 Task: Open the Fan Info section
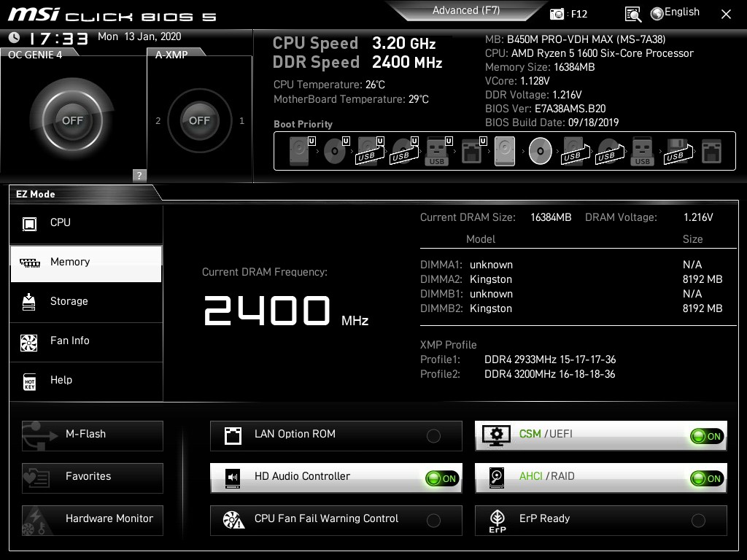86,341
